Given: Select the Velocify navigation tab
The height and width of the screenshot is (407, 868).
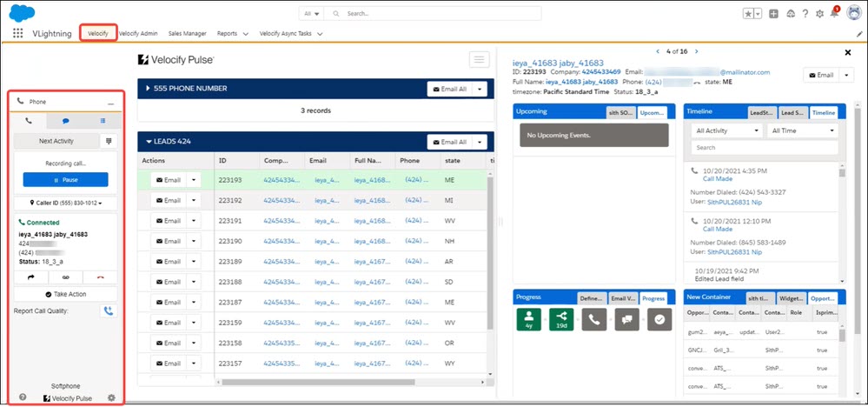Looking at the screenshot, I should coord(98,34).
